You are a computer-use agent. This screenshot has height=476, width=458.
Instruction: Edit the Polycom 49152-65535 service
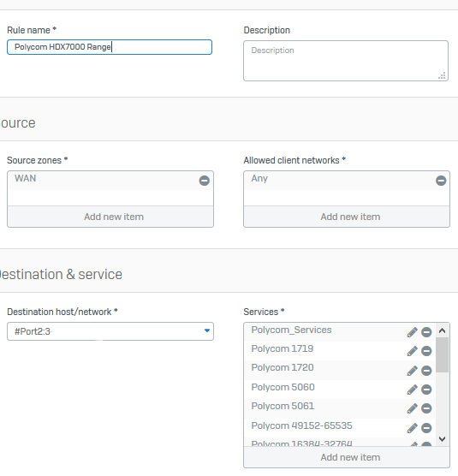coord(412,428)
